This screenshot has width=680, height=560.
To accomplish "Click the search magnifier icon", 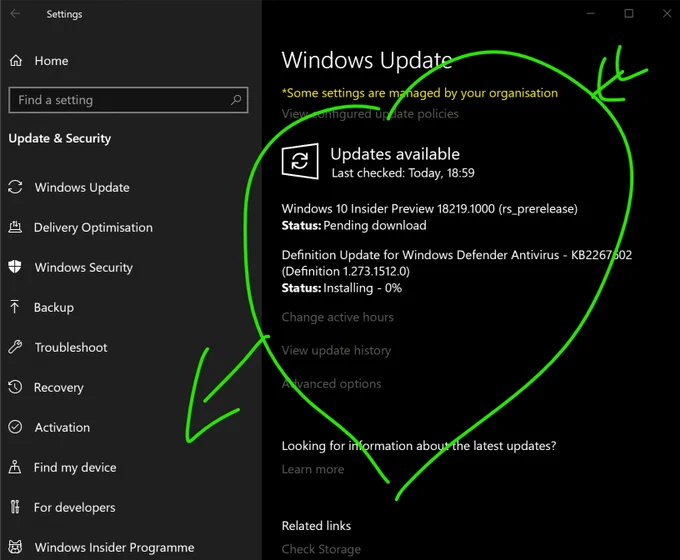I will pyautogui.click(x=236, y=100).
